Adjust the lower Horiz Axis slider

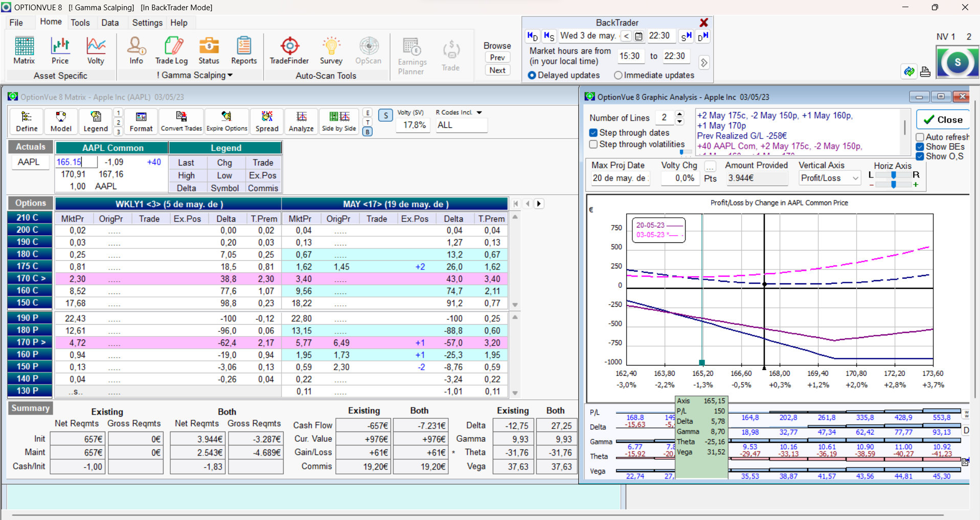894,185
